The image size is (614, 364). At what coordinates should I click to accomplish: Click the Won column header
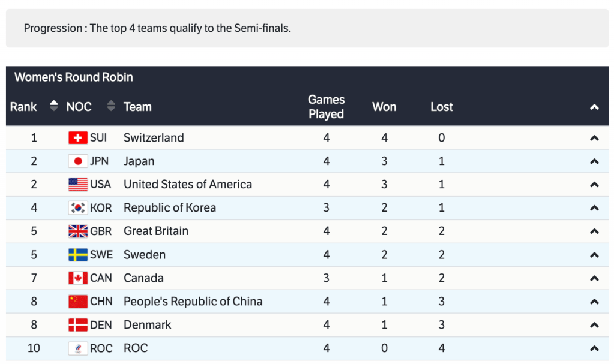(384, 107)
